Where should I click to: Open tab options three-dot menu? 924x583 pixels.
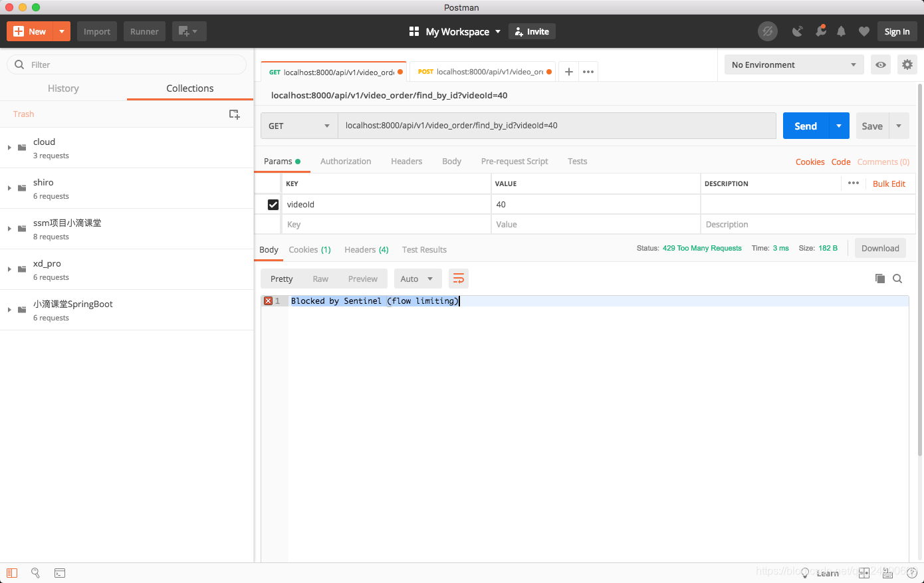coord(588,72)
